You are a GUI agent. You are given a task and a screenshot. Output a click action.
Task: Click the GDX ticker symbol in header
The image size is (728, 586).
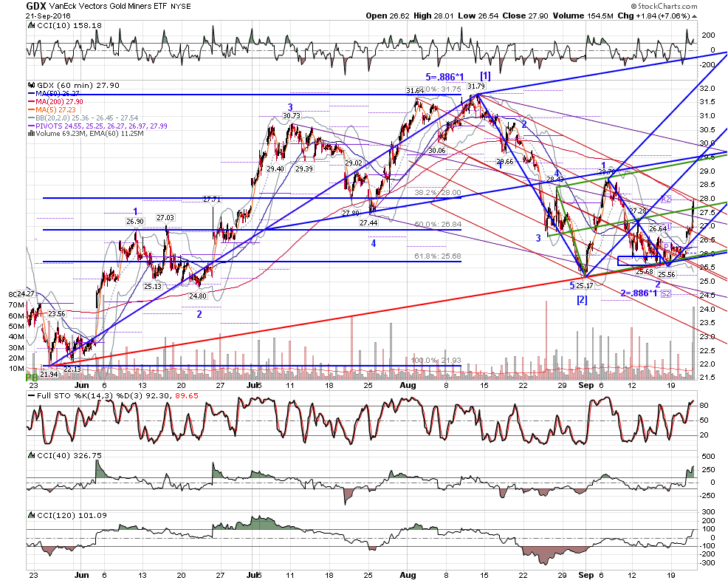(35, 6)
